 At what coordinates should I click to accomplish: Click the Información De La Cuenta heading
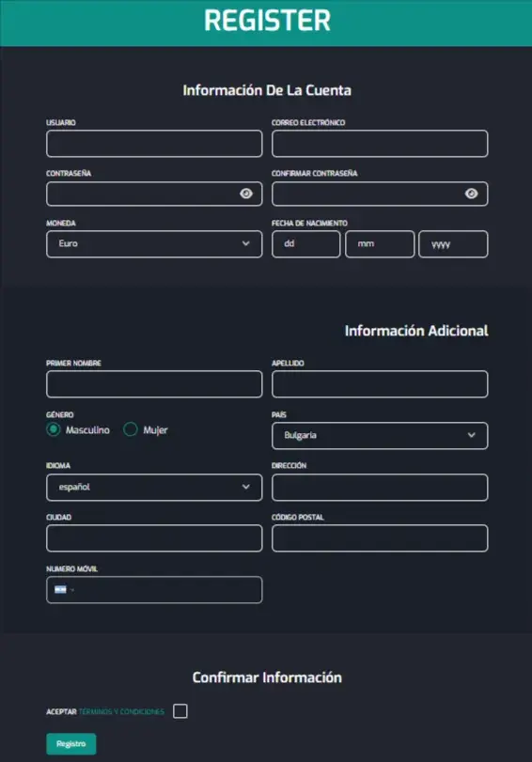(267, 90)
